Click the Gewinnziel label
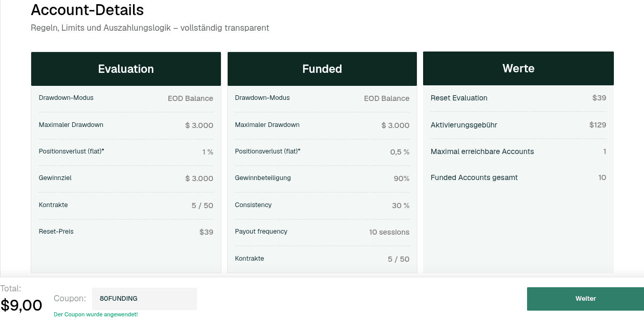This screenshot has width=644, height=320. pyautogui.click(x=55, y=178)
